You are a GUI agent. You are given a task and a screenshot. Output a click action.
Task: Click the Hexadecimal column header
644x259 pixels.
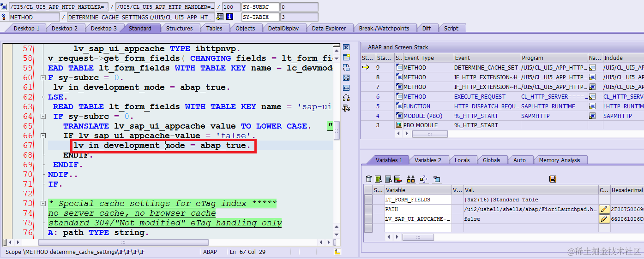click(627, 190)
